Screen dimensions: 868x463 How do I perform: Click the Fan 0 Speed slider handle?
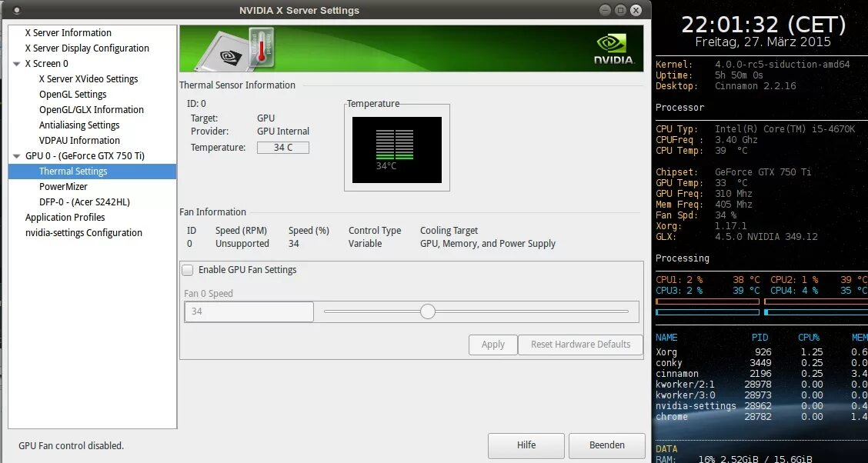coord(427,311)
